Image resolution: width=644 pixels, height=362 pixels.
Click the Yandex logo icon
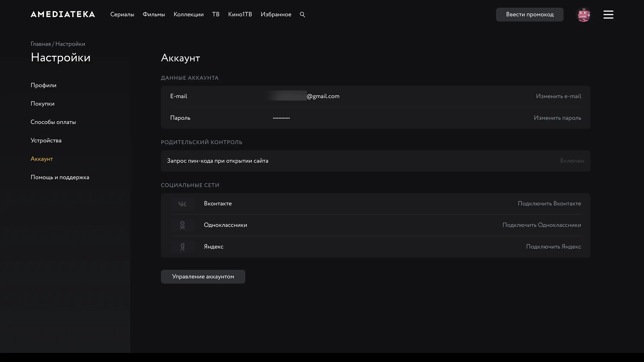182,247
